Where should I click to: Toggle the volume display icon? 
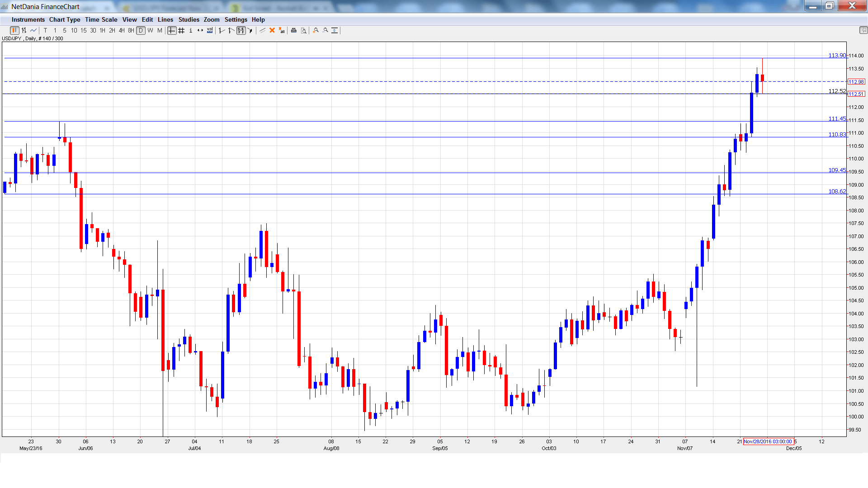point(210,30)
